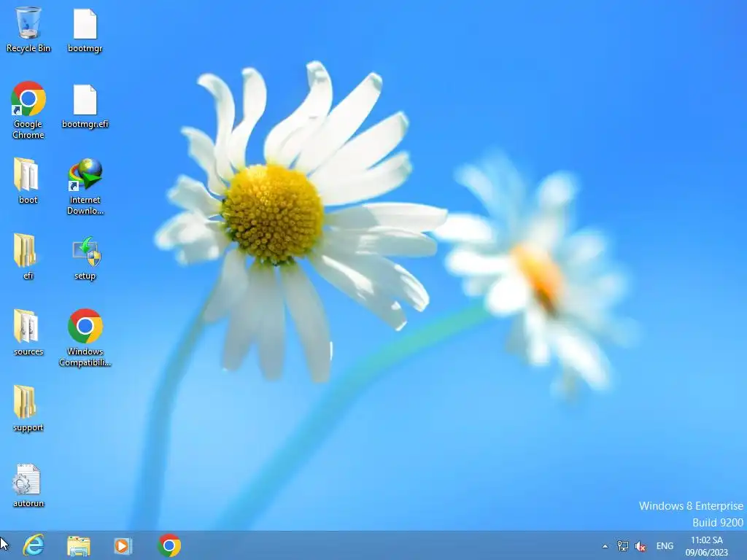Screen dimensions: 747x560
Task: Launch the media player taskbar icon
Action: (x=123, y=545)
